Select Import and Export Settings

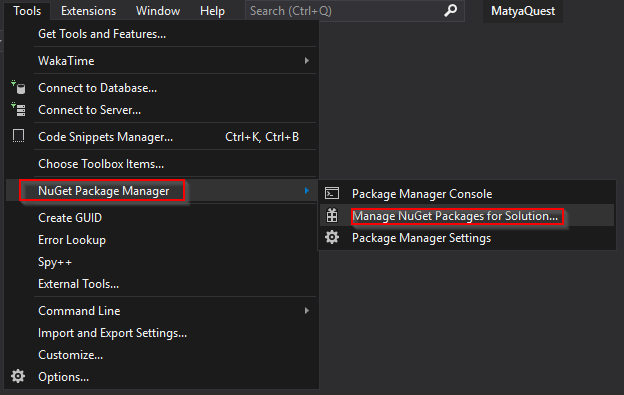[x=113, y=333]
